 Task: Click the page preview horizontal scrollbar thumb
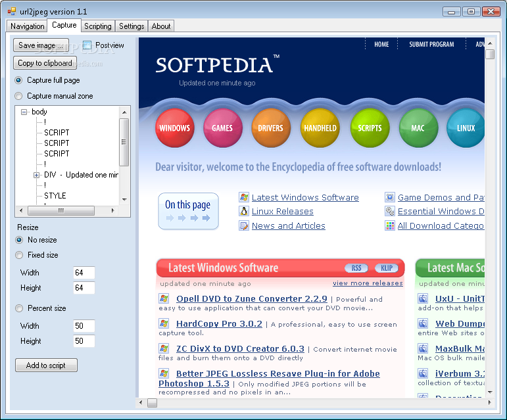[x=152, y=402]
